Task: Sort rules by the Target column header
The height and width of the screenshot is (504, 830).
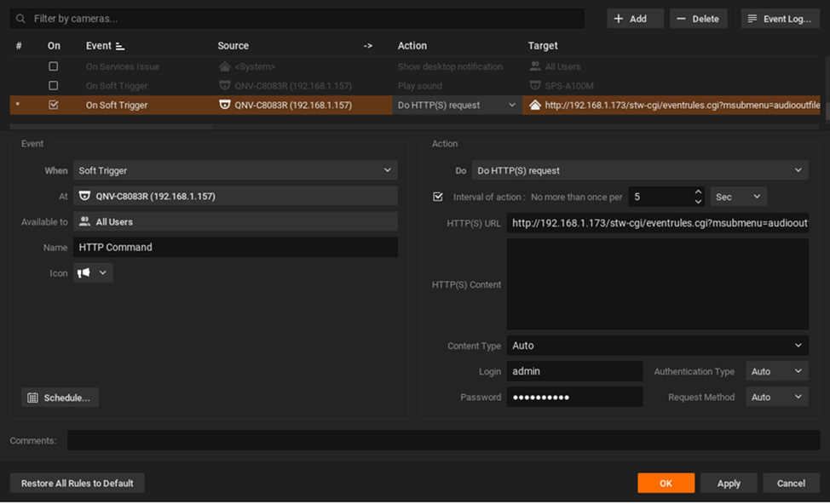Action: point(543,46)
